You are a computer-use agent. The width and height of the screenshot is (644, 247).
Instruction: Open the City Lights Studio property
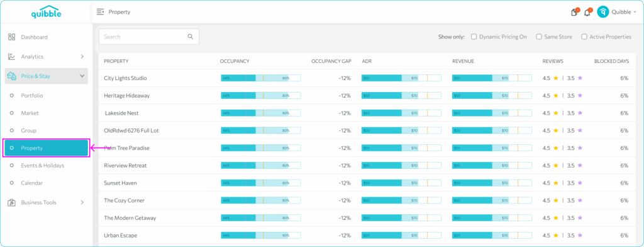(125, 78)
